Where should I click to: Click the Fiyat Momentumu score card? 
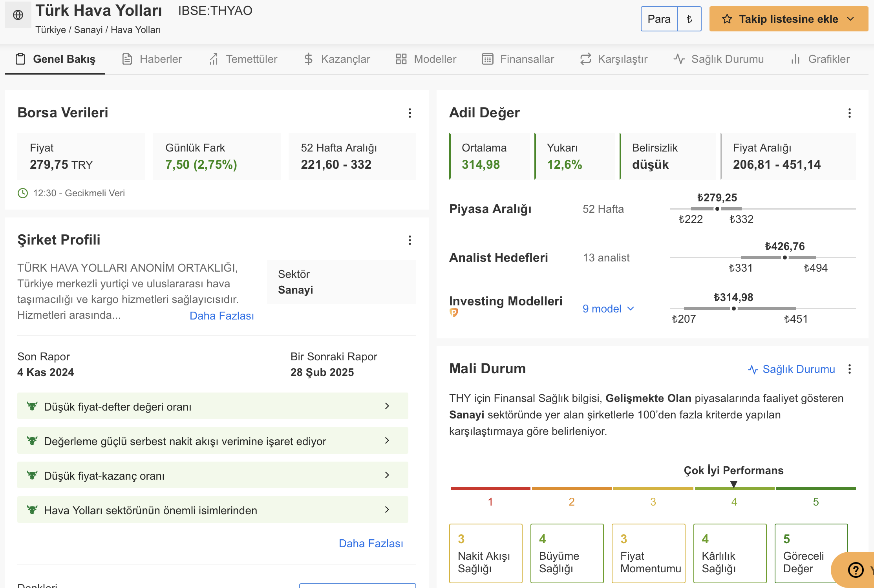(648, 553)
